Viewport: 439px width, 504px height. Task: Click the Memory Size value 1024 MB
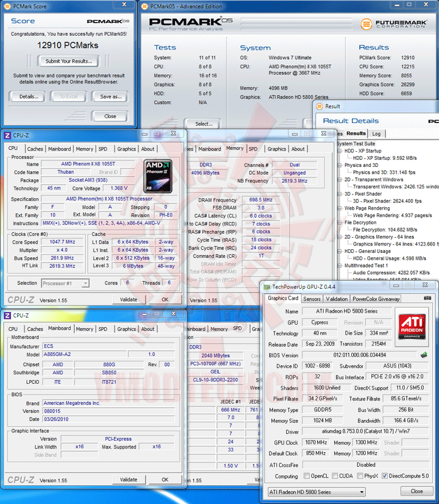(323, 421)
